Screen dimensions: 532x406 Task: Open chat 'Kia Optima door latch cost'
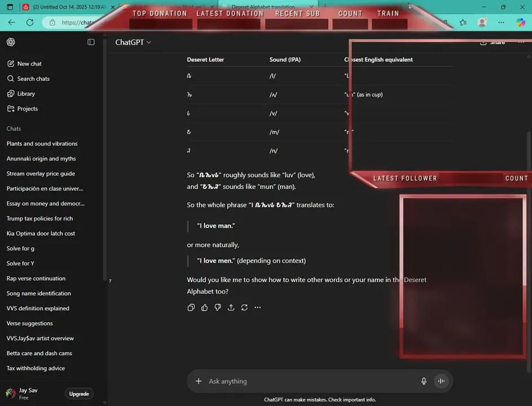[x=41, y=233]
